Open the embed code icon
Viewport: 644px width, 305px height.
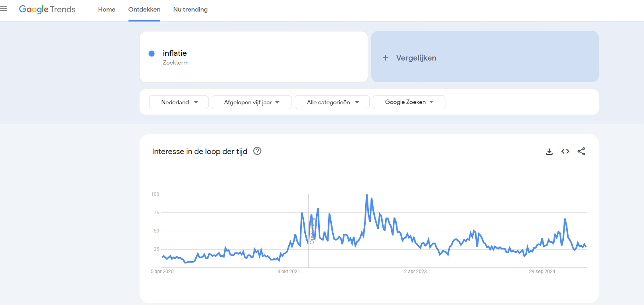tap(565, 151)
